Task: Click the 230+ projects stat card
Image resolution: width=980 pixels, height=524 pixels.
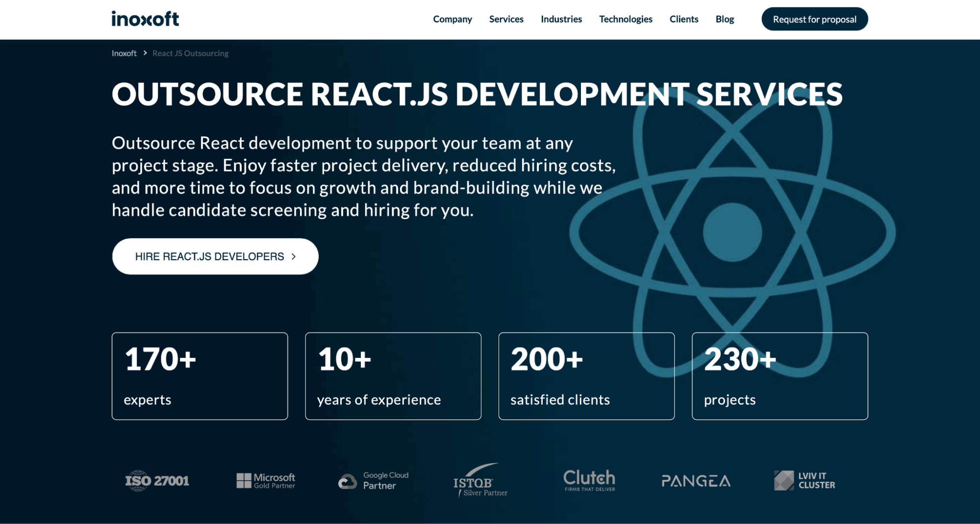Action: [780, 376]
